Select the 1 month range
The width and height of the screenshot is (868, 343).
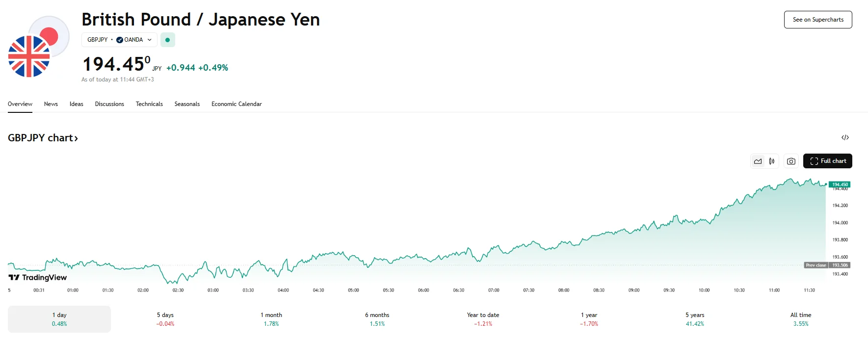pos(271,319)
